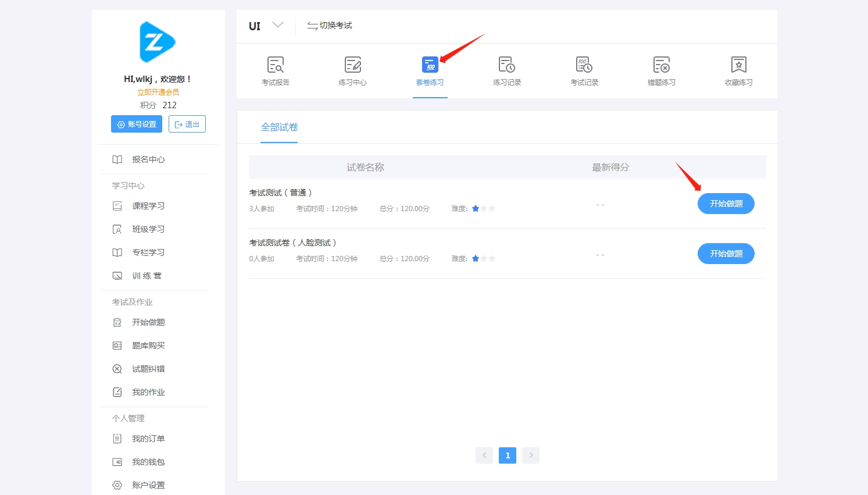Click the 退出 logout button
Viewport: 868px width, 495px height.
click(x=187, y=124)
